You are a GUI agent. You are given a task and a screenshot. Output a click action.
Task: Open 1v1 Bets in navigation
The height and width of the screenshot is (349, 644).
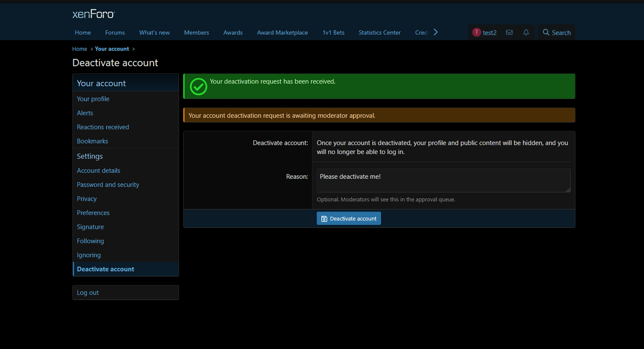[333, 33]
